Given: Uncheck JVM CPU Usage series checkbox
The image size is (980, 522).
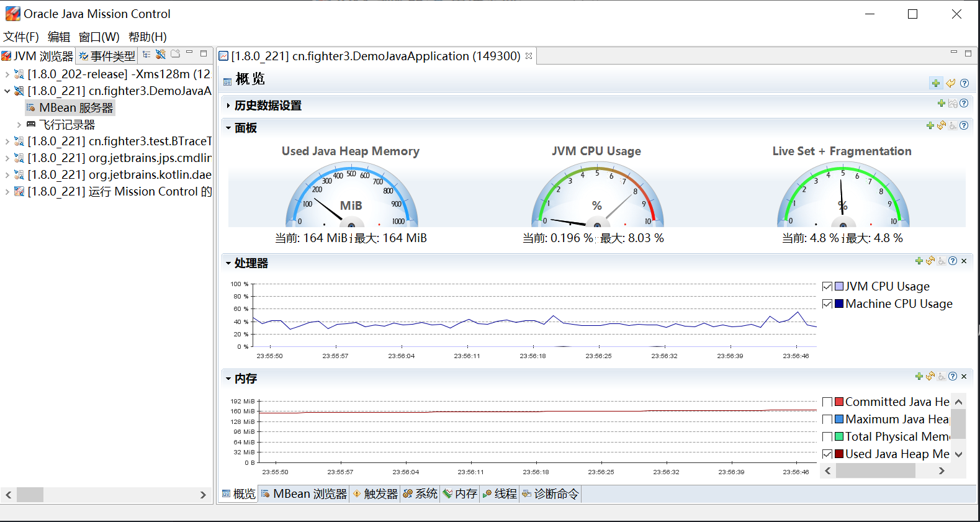Looking at the screenshot, I should coord(827,287).
